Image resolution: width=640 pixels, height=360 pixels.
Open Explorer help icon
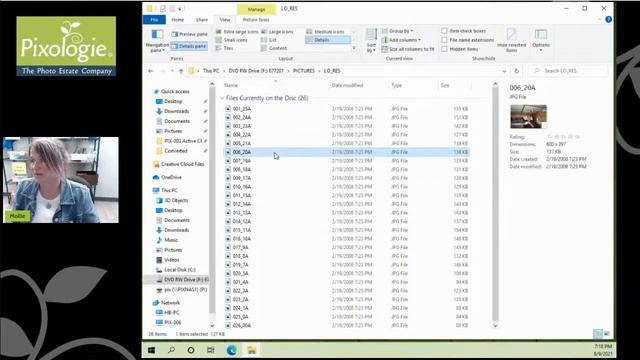tap(608, 19)
